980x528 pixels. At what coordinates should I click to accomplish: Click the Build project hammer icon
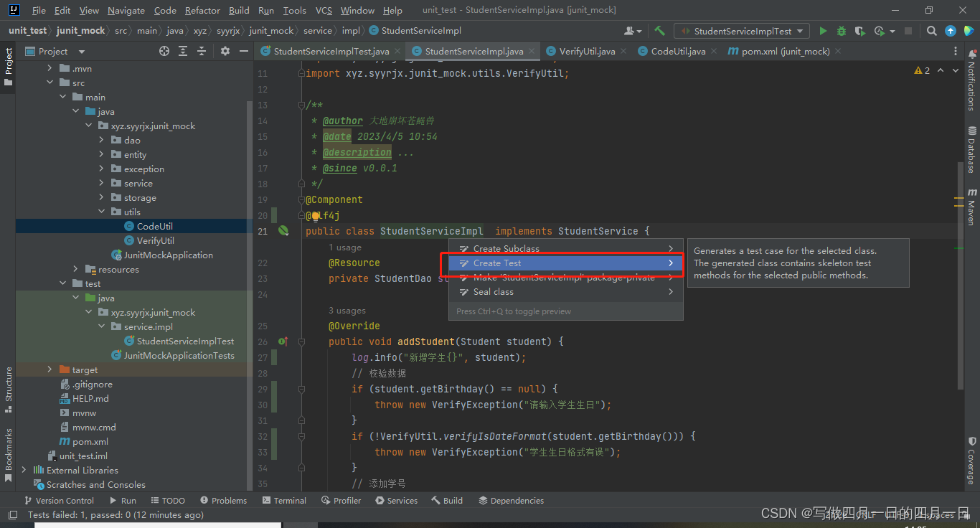click(x=659, y=31)
